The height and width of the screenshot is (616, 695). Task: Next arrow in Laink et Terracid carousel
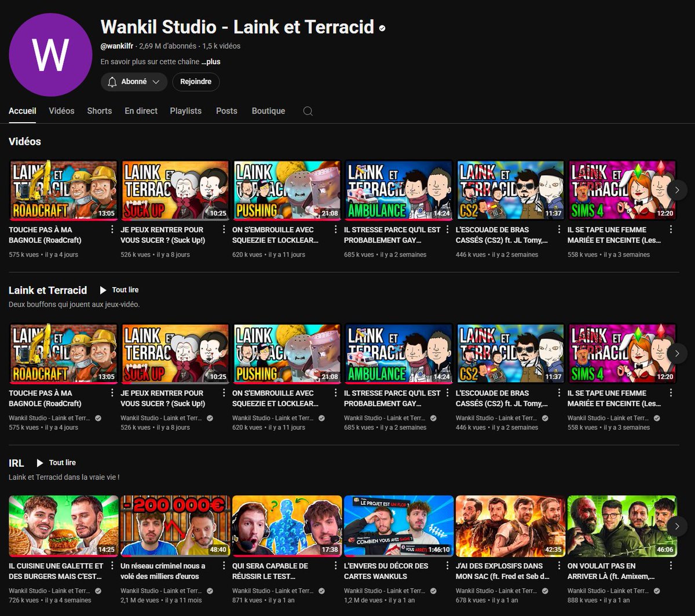click(x=677, y=353)
